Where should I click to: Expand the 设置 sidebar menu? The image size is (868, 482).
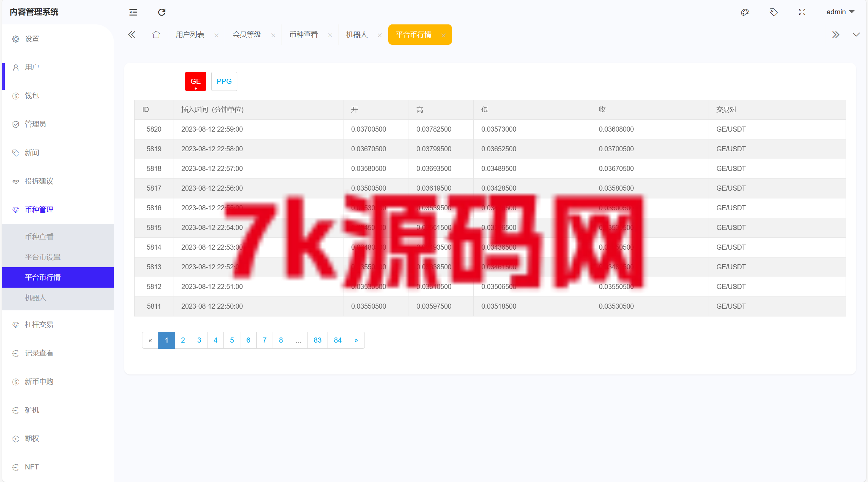58,39
